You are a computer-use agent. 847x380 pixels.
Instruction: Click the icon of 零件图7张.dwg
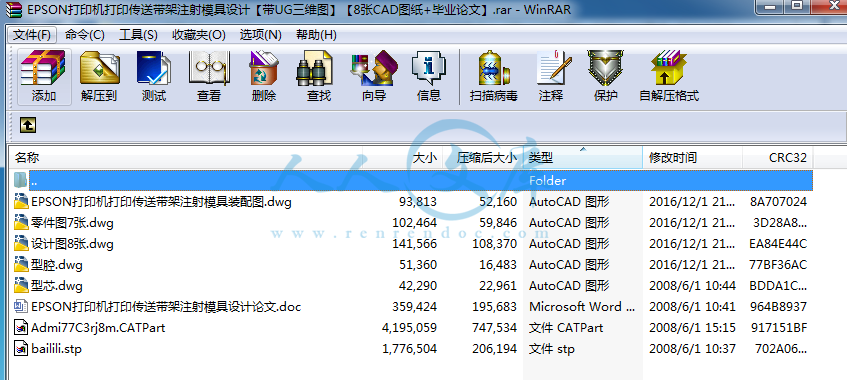click(x=21, y=222)
